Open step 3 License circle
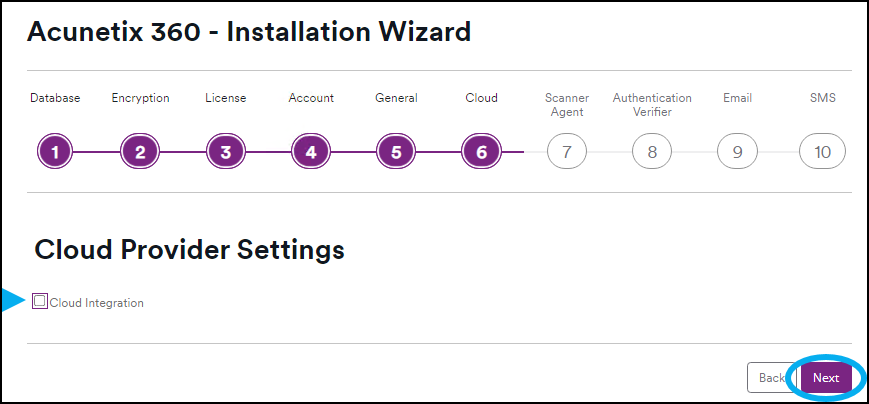 tap(226, 151)
